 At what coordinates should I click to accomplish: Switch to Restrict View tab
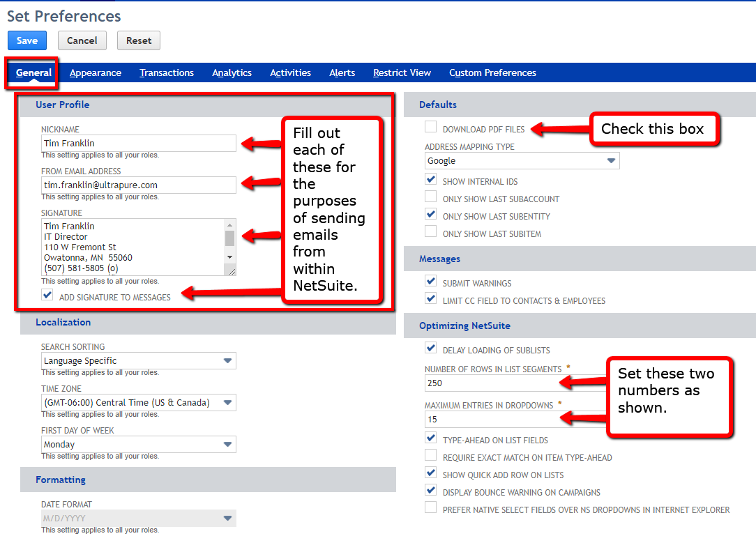tap(402, 72)
